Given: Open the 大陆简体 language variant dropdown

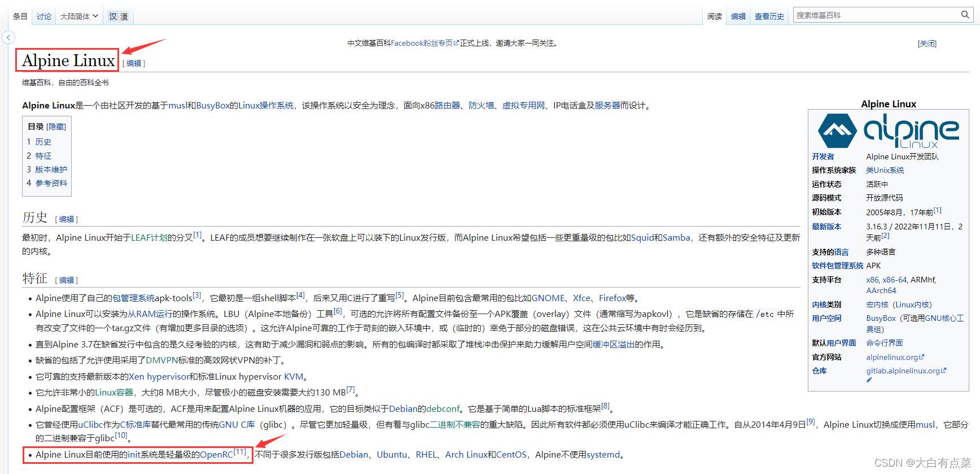Looking at the screenshot, I should pos(80,16).
